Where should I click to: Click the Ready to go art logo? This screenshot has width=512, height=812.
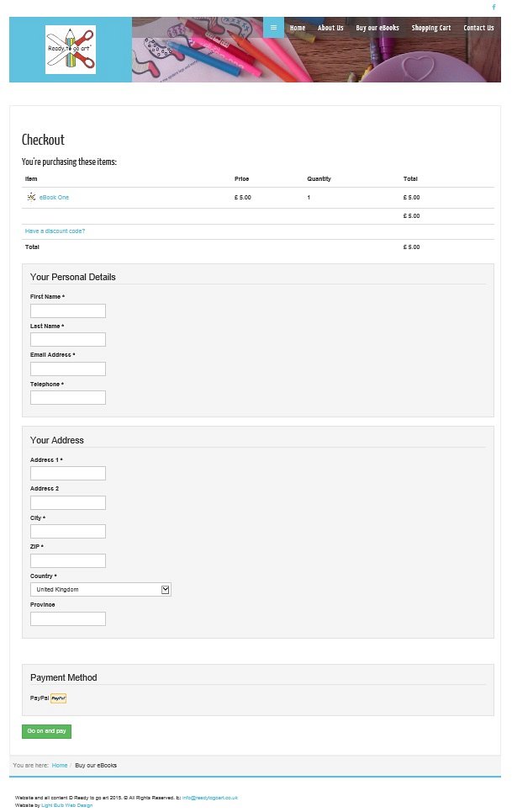point(70,50)
